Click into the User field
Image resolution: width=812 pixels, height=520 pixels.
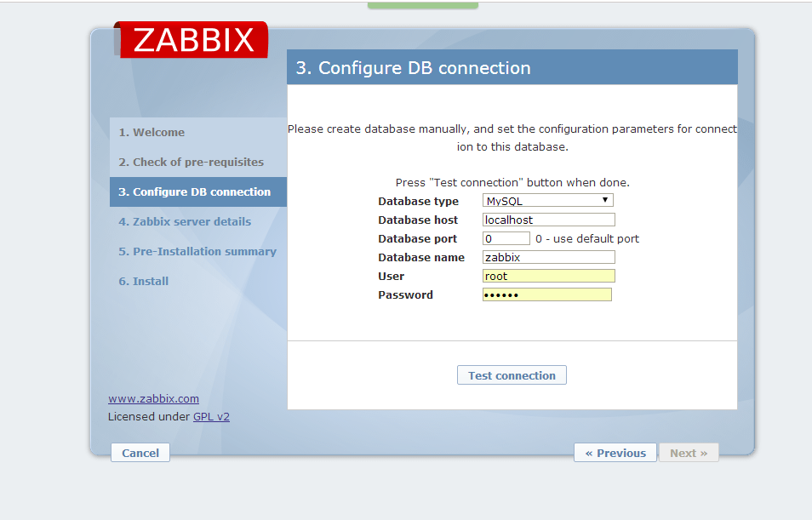[x=548, y=276]
